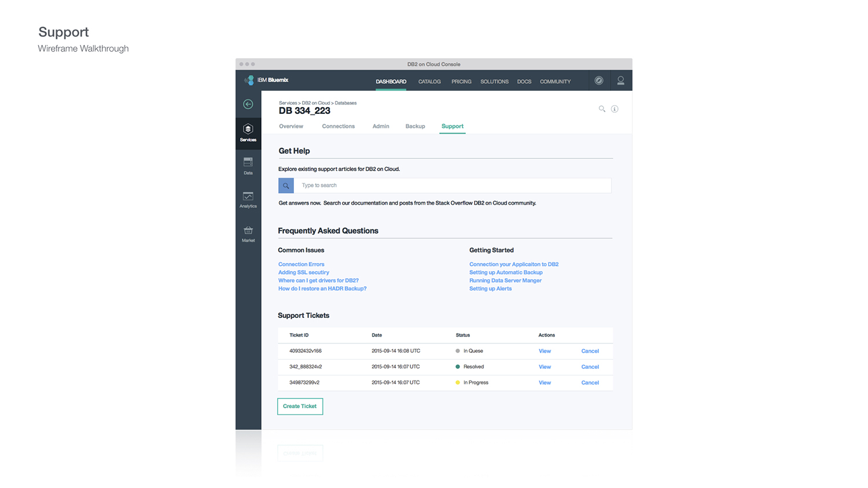Click the Databases breadcrumb link
Screen dimensions: 868x488
coord(345,103)
